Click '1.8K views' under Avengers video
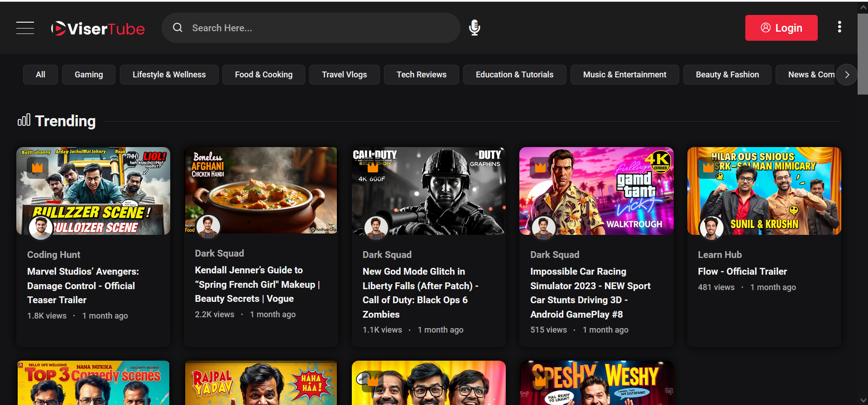868x405 pixels. (47, 316)
